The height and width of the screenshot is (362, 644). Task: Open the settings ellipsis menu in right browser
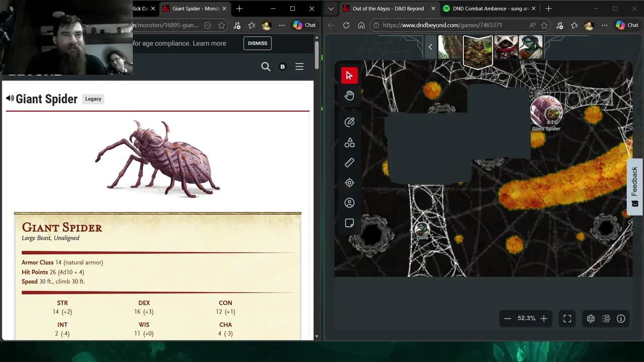pos(605,25)
